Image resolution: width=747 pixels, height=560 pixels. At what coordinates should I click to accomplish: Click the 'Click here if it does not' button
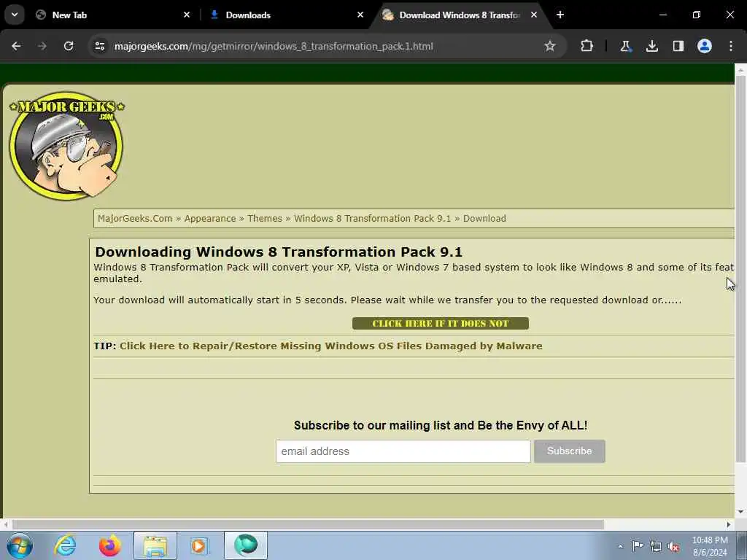click(x=440, y=323)
